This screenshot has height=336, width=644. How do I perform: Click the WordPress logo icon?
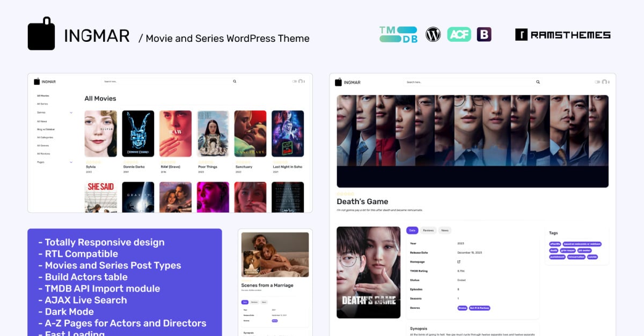click(x=433, y=35)
